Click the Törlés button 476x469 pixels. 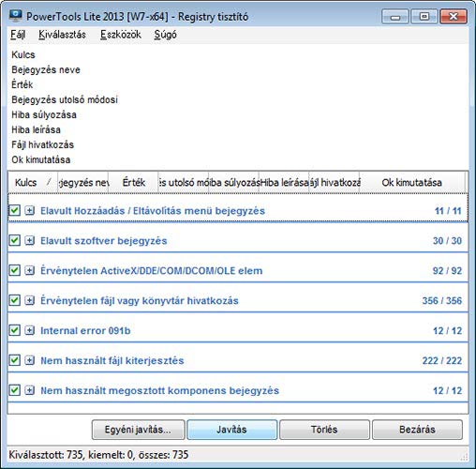(324, 430)
